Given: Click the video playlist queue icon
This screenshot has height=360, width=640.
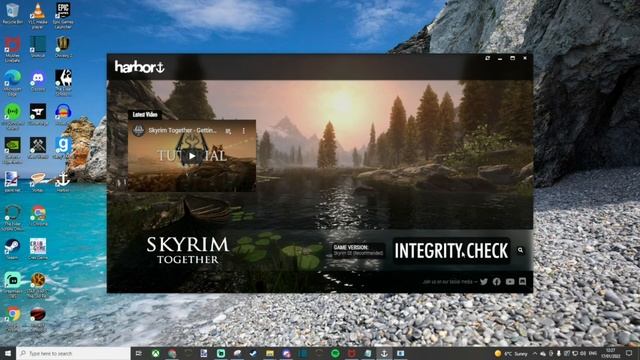Looking at the screenshot, I should coord(228,131).
